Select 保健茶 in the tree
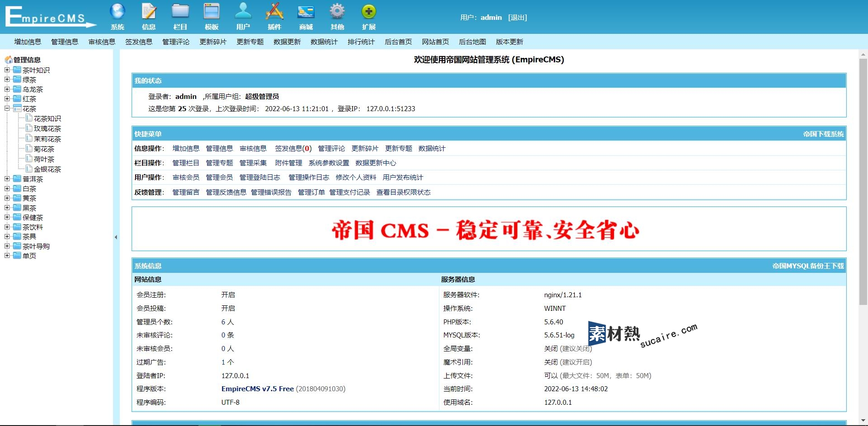The image size is (868, 426). [x=33, y=218]
